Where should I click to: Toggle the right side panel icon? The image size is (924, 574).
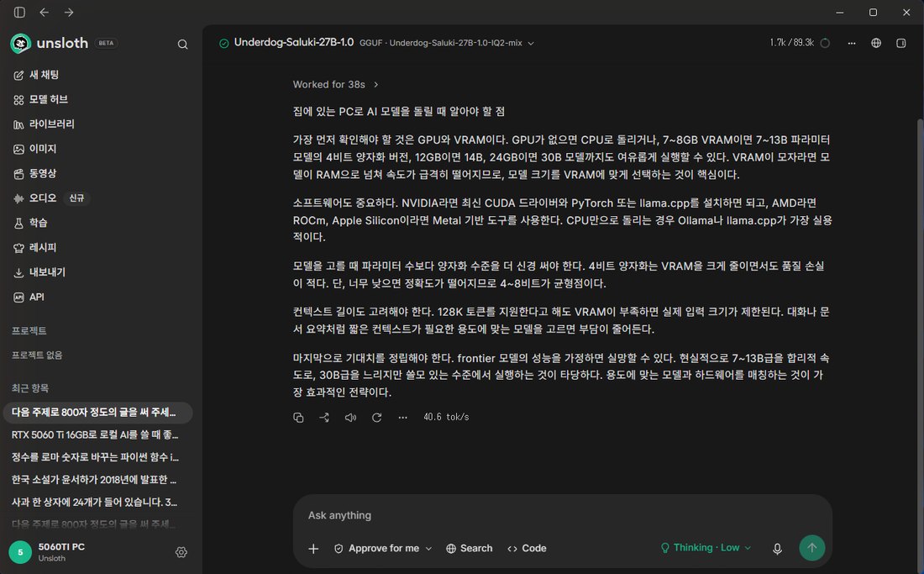point(901,43)
